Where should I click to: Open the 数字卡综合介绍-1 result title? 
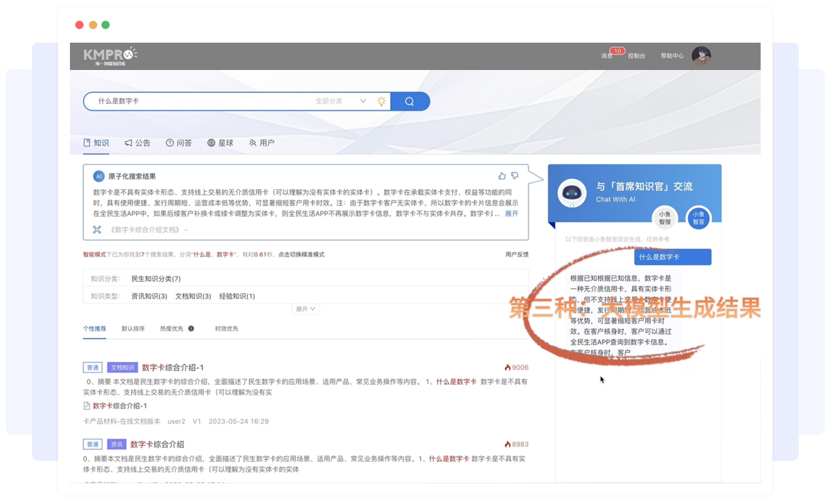(x=173, y=368)
